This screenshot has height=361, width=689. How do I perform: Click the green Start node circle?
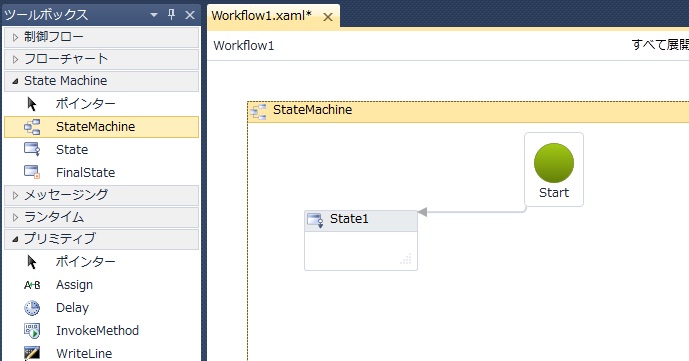[554, 162]
